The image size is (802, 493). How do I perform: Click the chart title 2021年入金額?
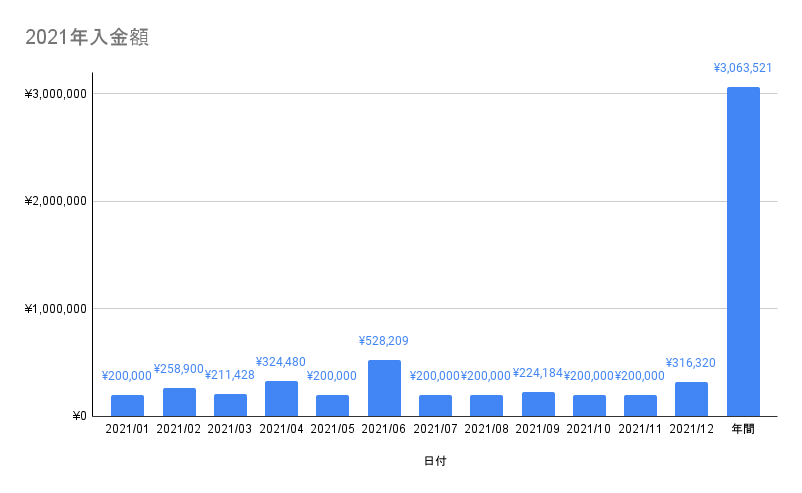coord(87,37)
